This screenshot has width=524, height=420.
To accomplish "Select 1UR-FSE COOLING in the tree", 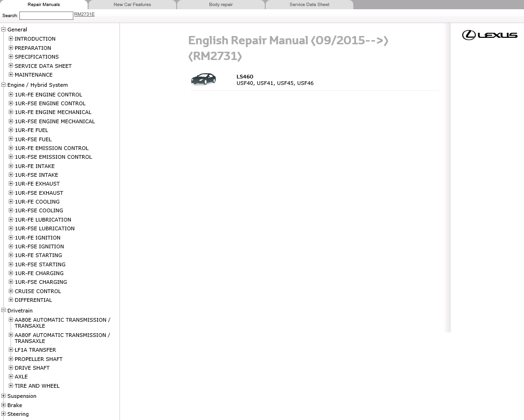I will 39,210.
